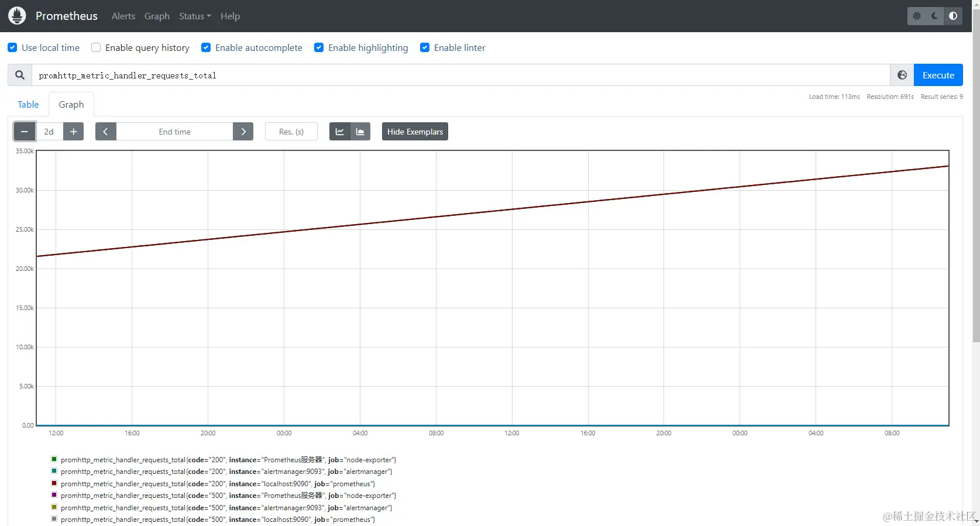
Task: Click the Prometheus brand link
Action: pyautogui.click(x=67, y=16)
